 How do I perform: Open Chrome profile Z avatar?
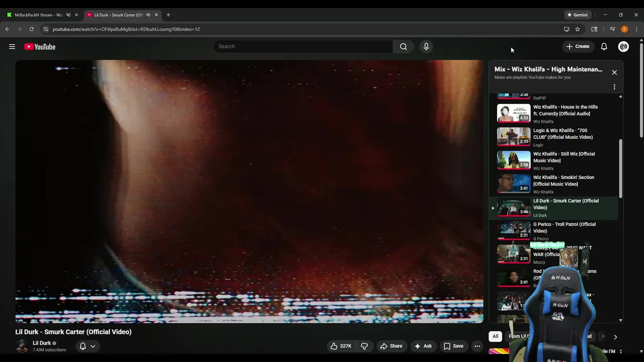click(x=624, y=29)
